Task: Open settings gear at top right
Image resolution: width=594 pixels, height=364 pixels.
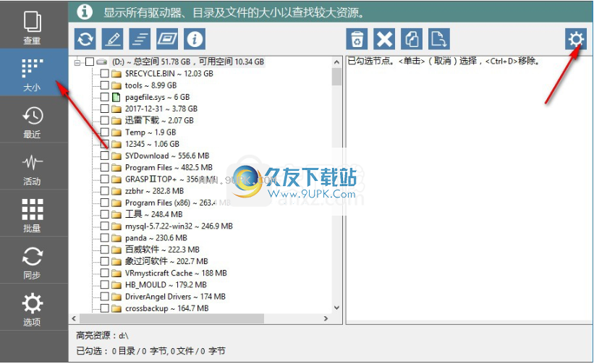Action: (x=576, y=39)
